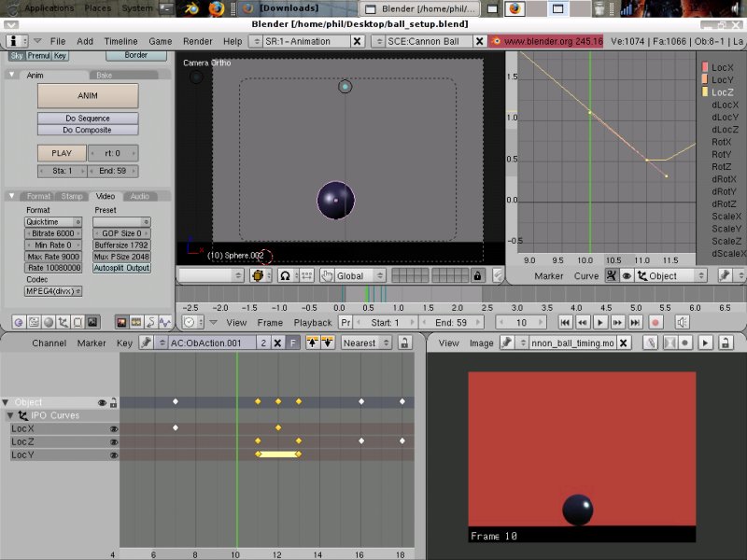
Task: Play the timeline animation
Action: click(x=599, y=322)
